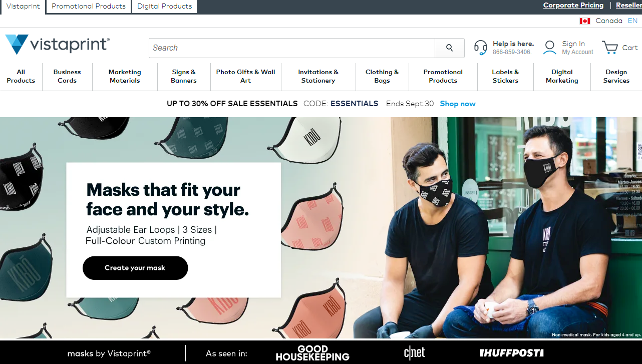Click the Good Housekeeping logo
The height and width of the screenshot is (364, 642).
[x=312, y=353]
